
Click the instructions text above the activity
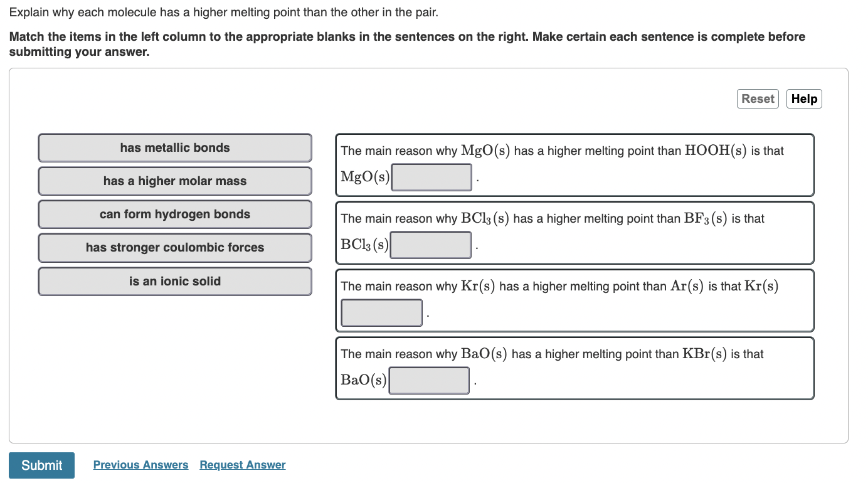[x=406, y=44]
